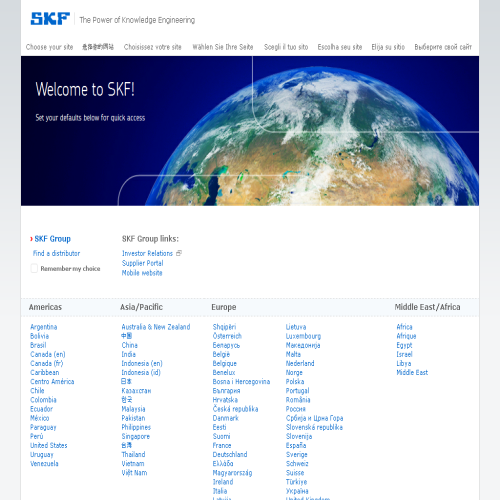Open Australia & New Zealand site
500x500 pixels.
[156, 327]
